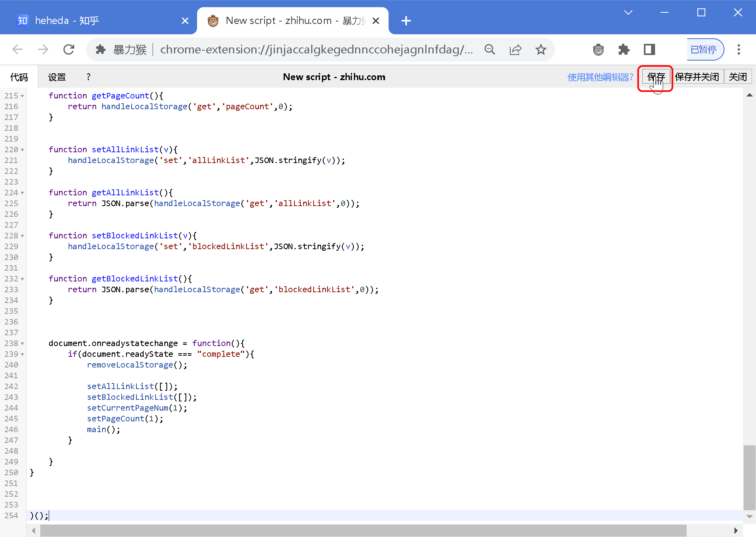Click the 保存并关闭 button
The image size is (756, 537).
pos(697,77)
